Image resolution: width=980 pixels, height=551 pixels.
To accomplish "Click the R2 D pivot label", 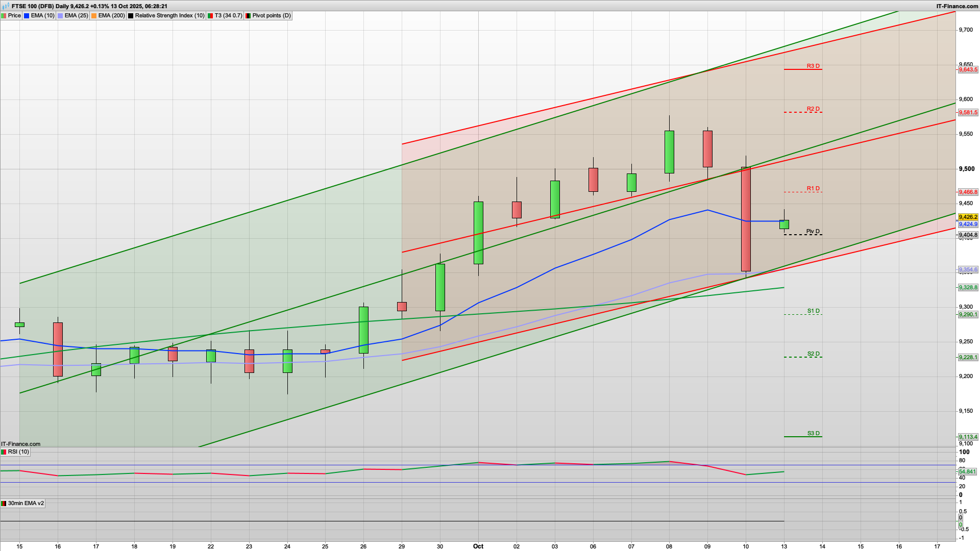I will coord(813,109).
